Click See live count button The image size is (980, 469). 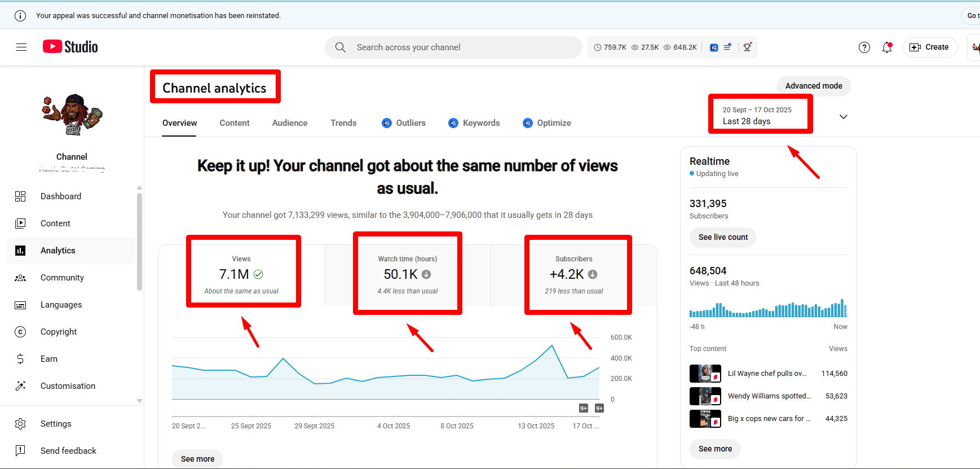click(723, 237)
